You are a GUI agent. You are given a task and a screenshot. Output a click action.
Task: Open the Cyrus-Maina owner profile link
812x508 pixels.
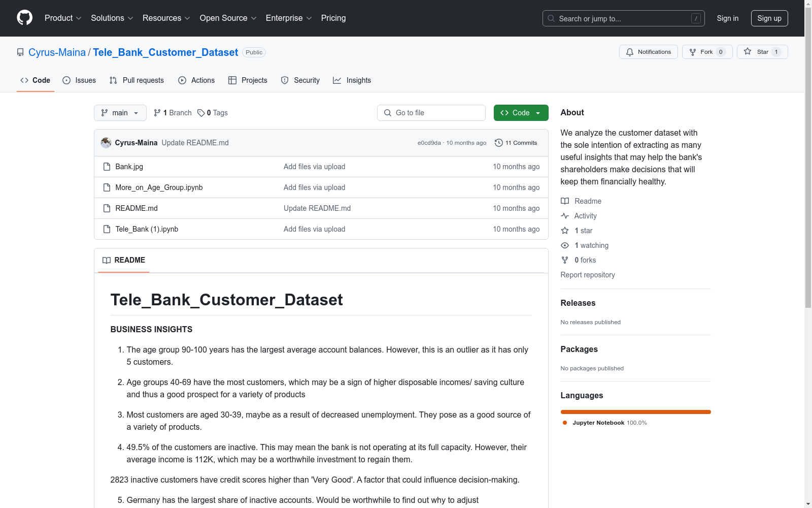[x=57, y=52]
